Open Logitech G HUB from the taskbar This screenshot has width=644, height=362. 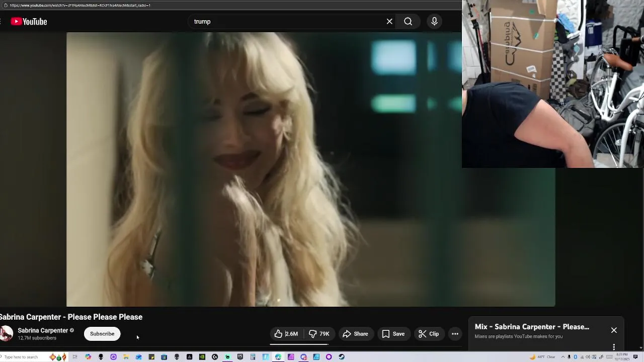tap(215, 357)
